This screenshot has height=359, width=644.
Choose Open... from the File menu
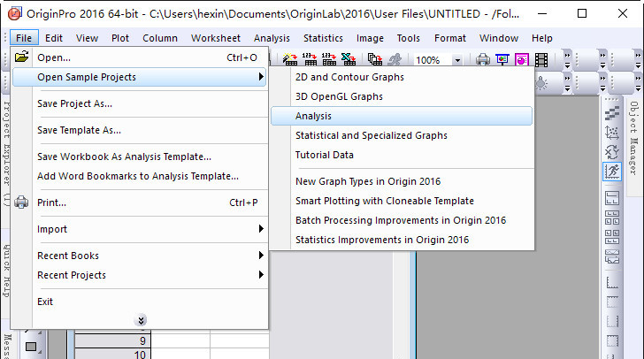[x=140, y=57]
